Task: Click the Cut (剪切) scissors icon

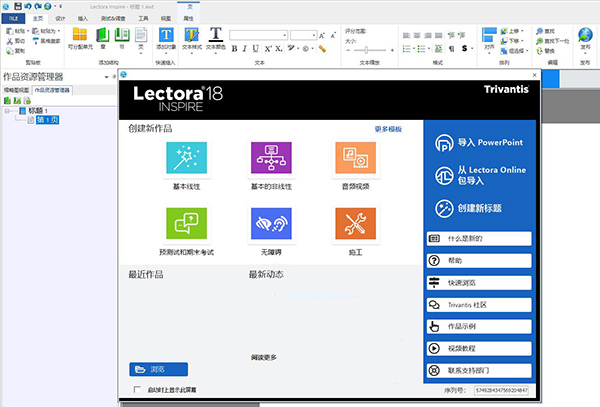Action: pos(10,41)
